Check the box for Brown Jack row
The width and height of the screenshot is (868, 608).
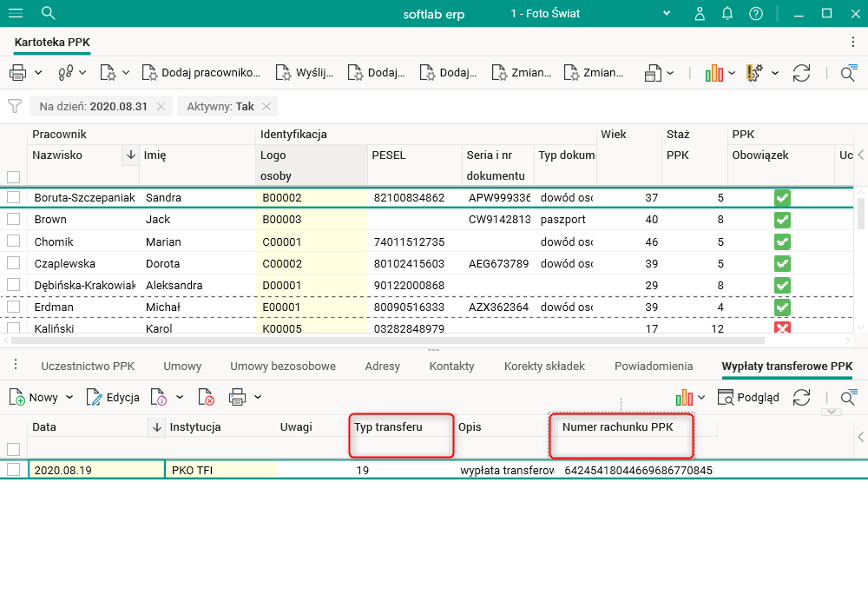[13, 220]
